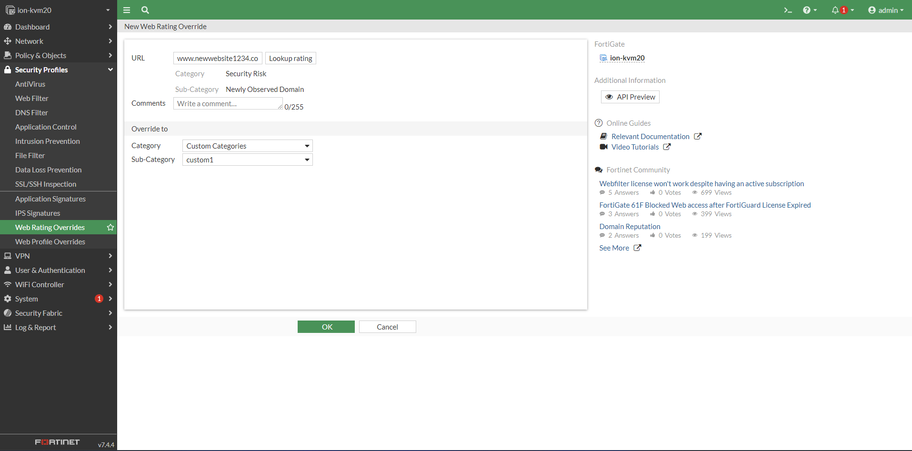Click the Cancel button

pyautogui.click(x=387, y=327)
